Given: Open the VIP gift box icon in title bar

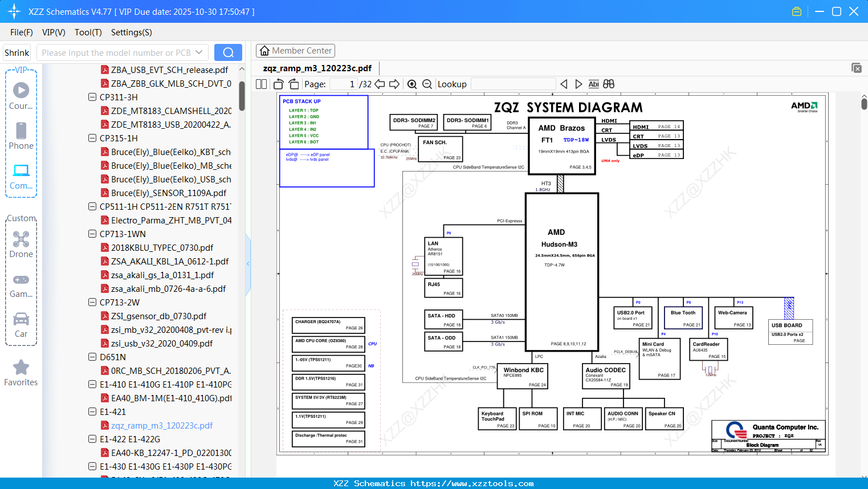Looking at the screenshot, I should 797,11.
